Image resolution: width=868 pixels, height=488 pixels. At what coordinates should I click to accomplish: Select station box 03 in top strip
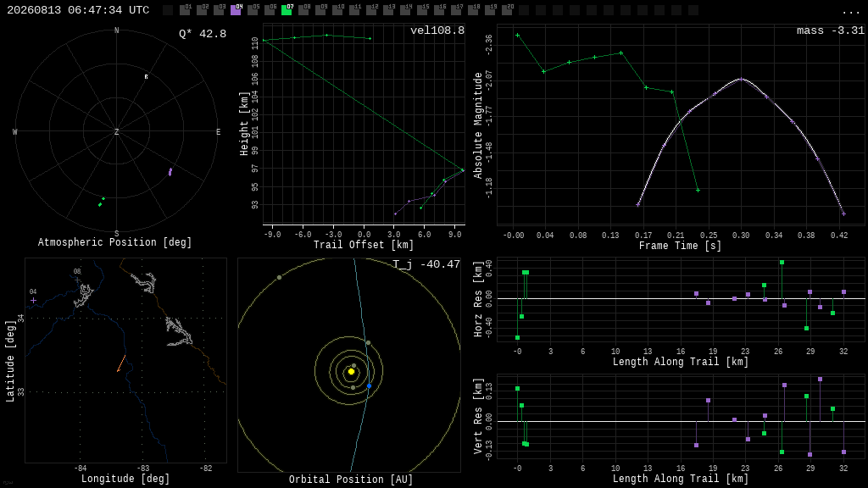(x=219, y=10)
